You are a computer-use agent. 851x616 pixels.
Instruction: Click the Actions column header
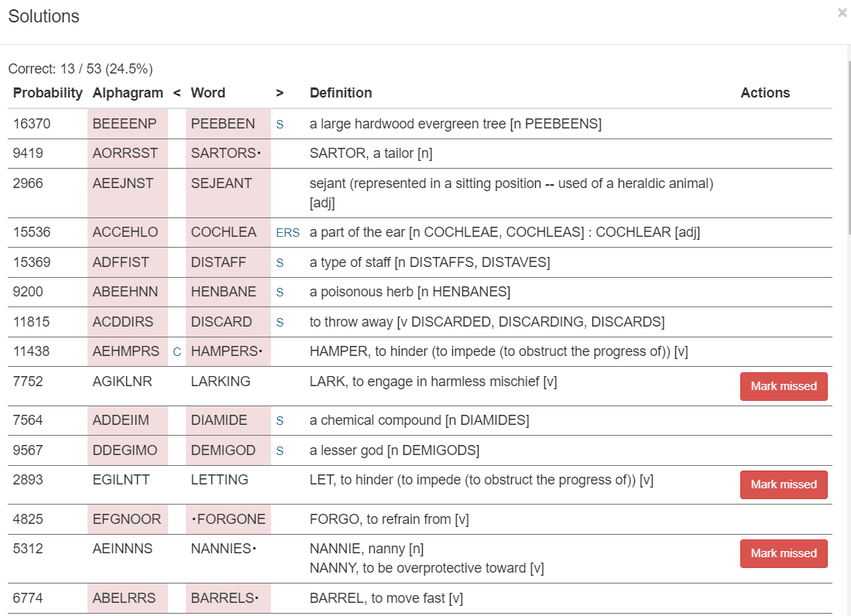click(x=765, y=93)
